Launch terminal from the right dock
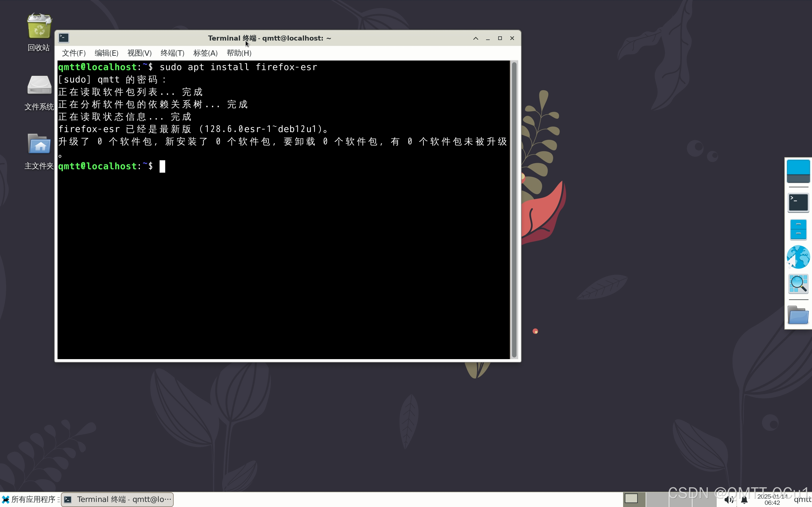Image resolution: width=812 pixels, height=507 pixels. (x=798, y=203)
